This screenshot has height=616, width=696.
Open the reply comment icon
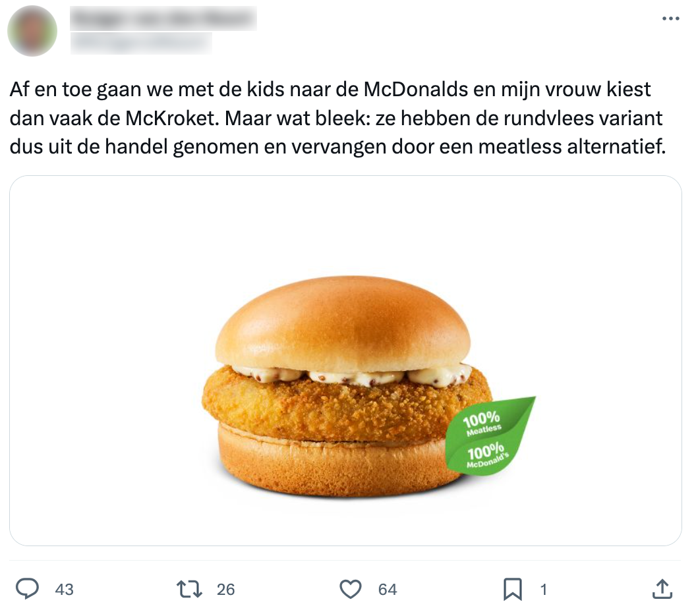pyautogui.click(x=28, y=589)
